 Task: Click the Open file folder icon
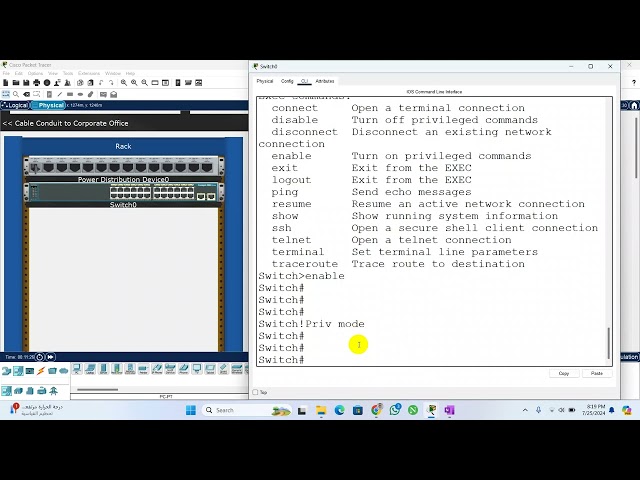click(16, 83)
